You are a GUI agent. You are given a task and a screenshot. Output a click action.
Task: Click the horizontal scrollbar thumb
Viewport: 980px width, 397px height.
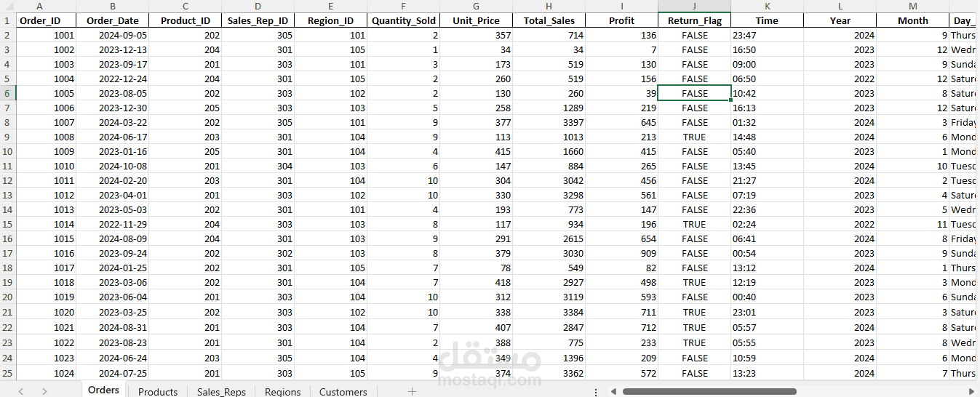[x=709, y=391]
